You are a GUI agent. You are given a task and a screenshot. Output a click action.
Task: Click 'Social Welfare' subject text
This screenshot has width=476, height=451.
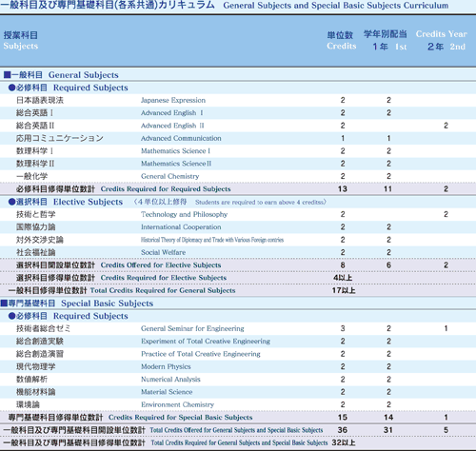(x=164, y=252)
